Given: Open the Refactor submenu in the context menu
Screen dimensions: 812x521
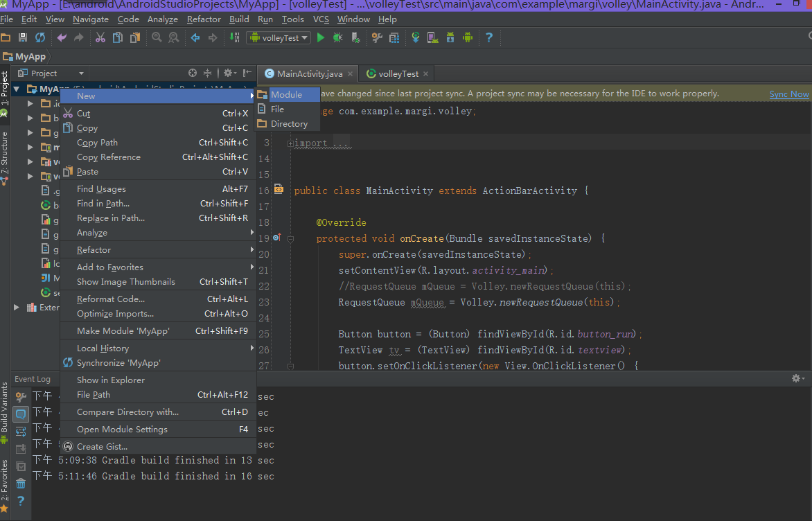Looking at the screenshot, I should tap(158, 249).
